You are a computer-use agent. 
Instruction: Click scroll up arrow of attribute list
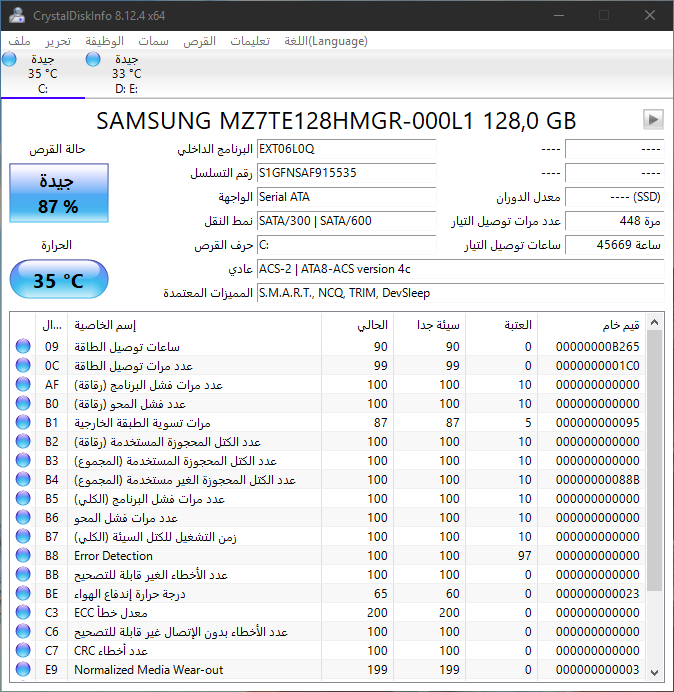pyautogui.click(x=655, y=323)
